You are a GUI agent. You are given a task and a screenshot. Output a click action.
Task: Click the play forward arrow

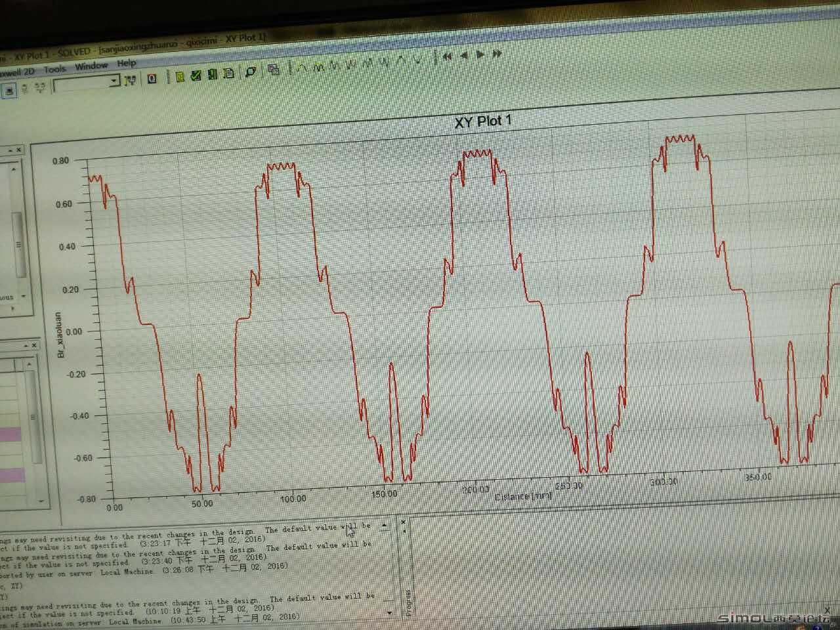480,54
